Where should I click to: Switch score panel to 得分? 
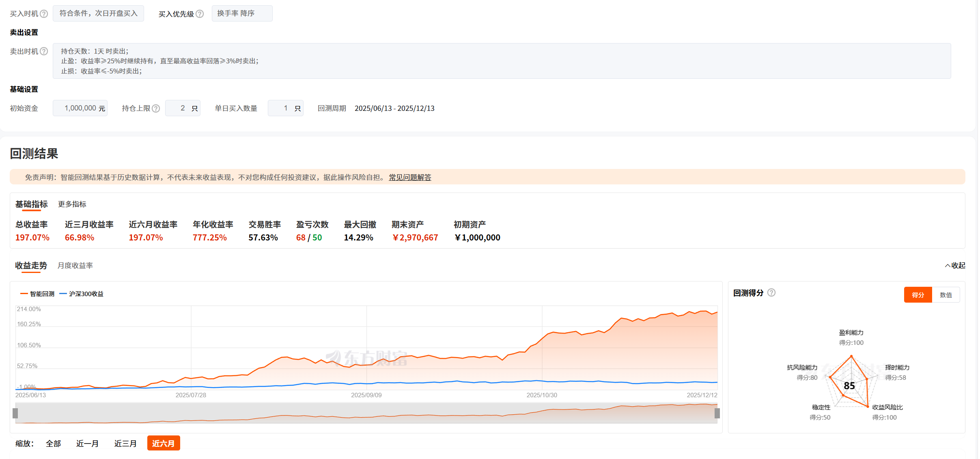(x=918, y=295)
